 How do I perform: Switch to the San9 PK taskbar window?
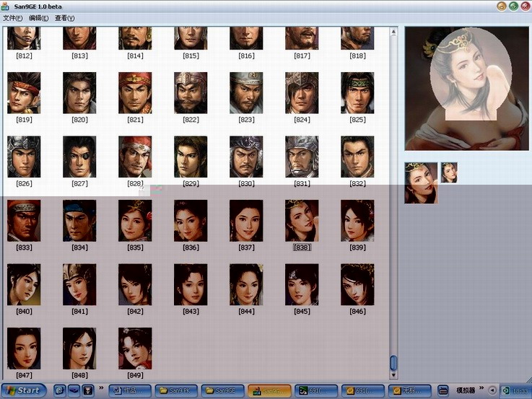(x=177, y=390)
